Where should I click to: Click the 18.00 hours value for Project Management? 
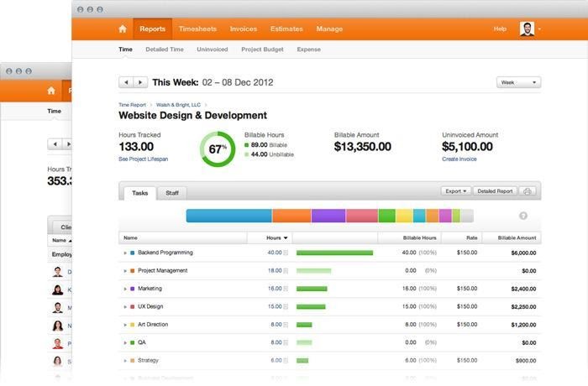[x=275, y=271]
